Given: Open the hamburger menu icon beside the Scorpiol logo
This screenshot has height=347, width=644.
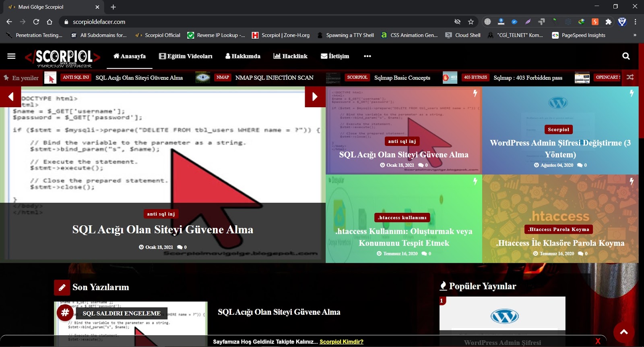Looking at the screenshot, I should click(x=11, y=56).
